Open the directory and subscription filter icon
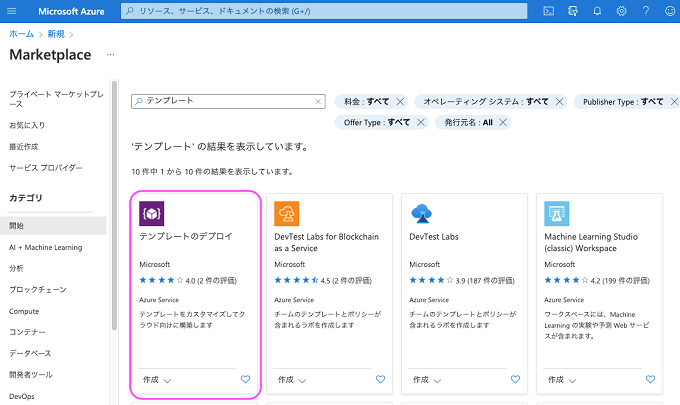680x405 pixels. coord(573,11)
